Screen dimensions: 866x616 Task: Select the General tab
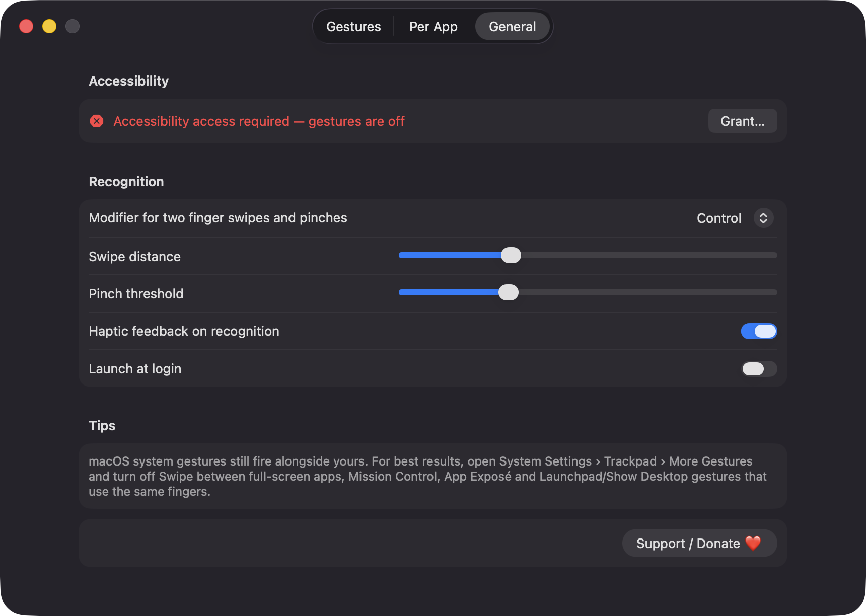pyautogui.click(x=512, y=27)
